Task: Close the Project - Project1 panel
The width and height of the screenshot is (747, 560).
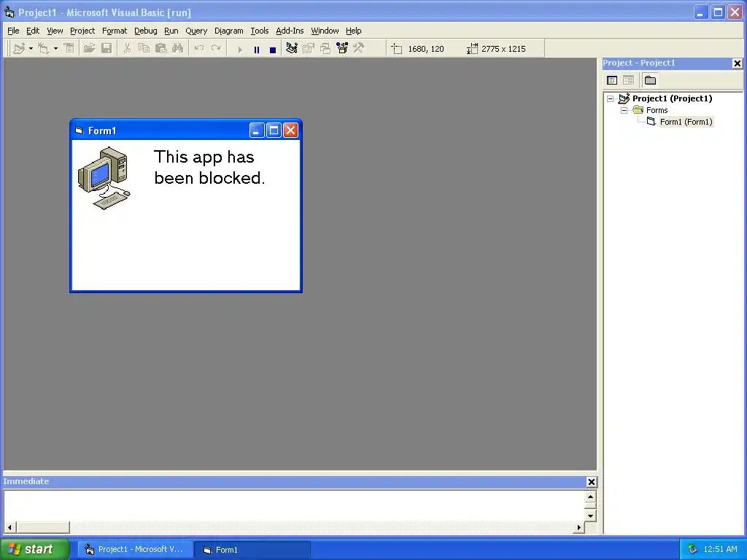Action: click(737, 63)
